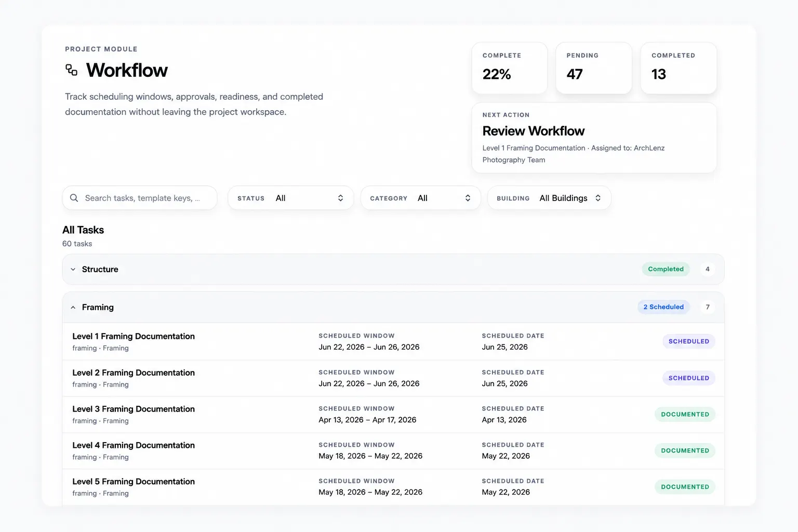Click the Framing 2 Scheduled badge

point(663,307)
